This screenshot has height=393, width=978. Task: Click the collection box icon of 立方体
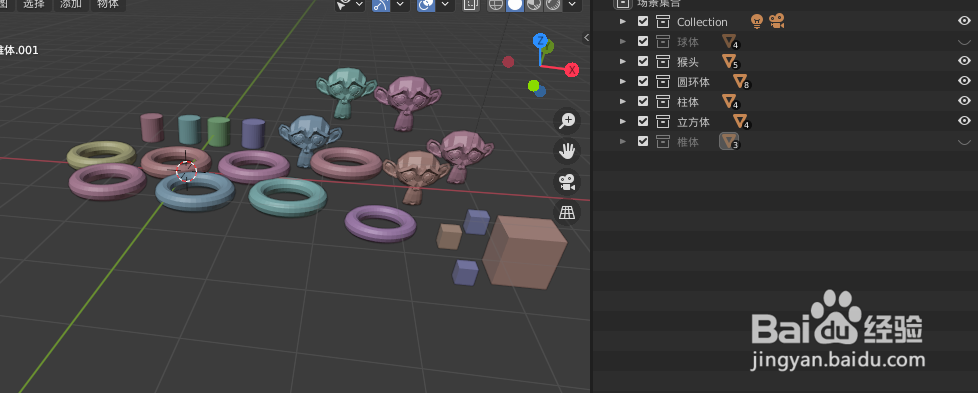(662, 122)
